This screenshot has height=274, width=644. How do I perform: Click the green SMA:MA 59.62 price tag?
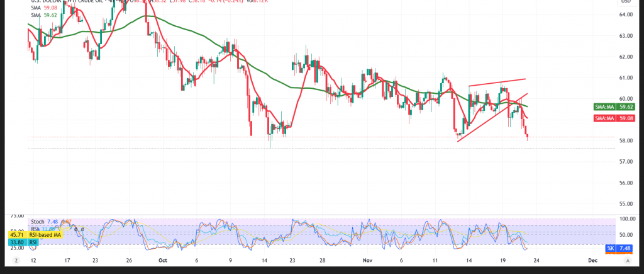pyautogui.click(x=618, y=108)
